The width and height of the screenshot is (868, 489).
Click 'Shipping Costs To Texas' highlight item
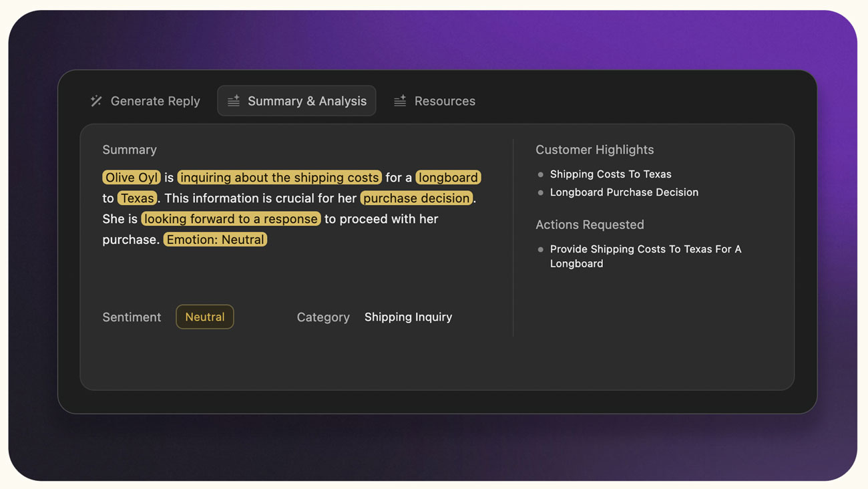610,174
